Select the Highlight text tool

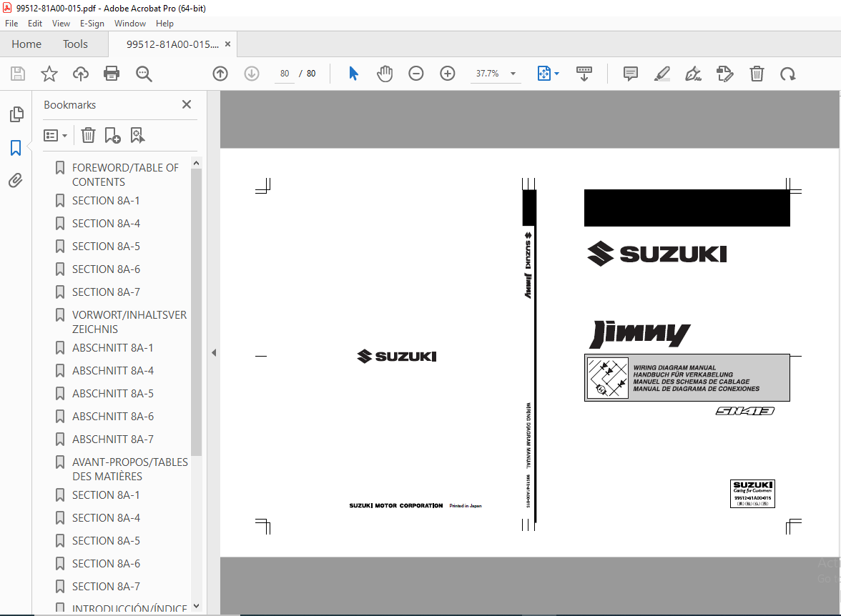click(x=662, y=74)
